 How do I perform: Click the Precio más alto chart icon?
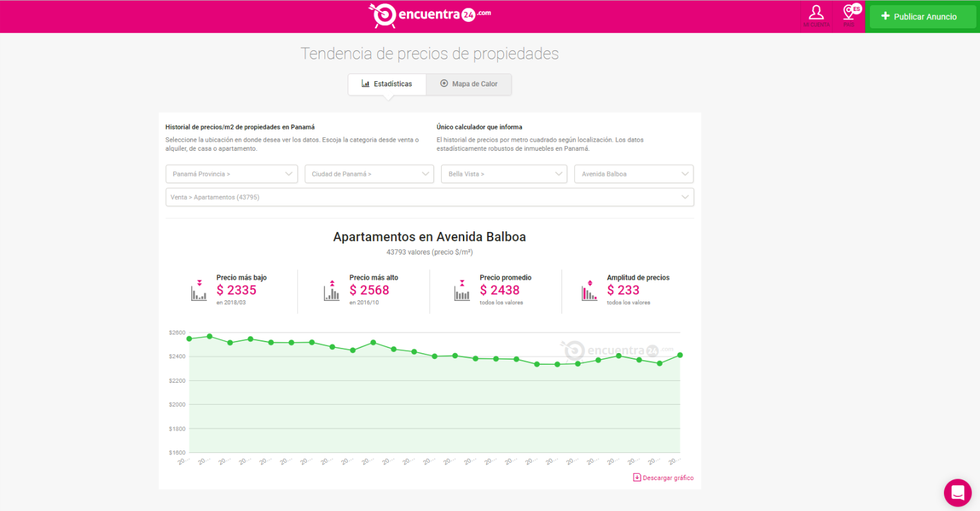pos(332,291)
